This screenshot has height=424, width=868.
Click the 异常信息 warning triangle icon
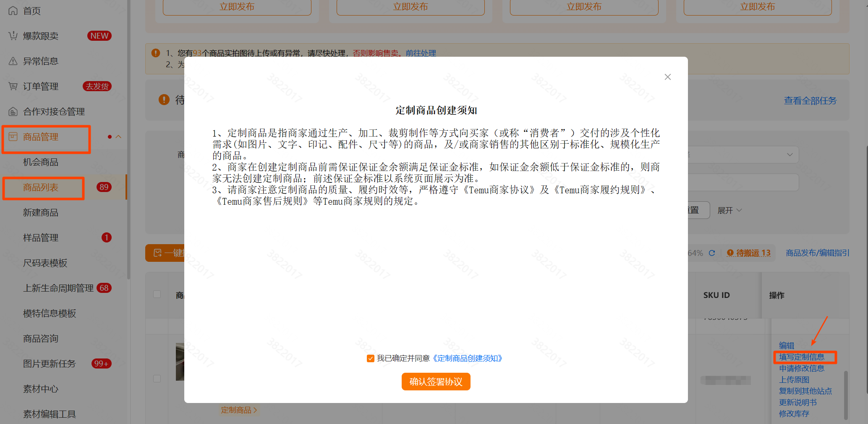(x=13, y=61)
